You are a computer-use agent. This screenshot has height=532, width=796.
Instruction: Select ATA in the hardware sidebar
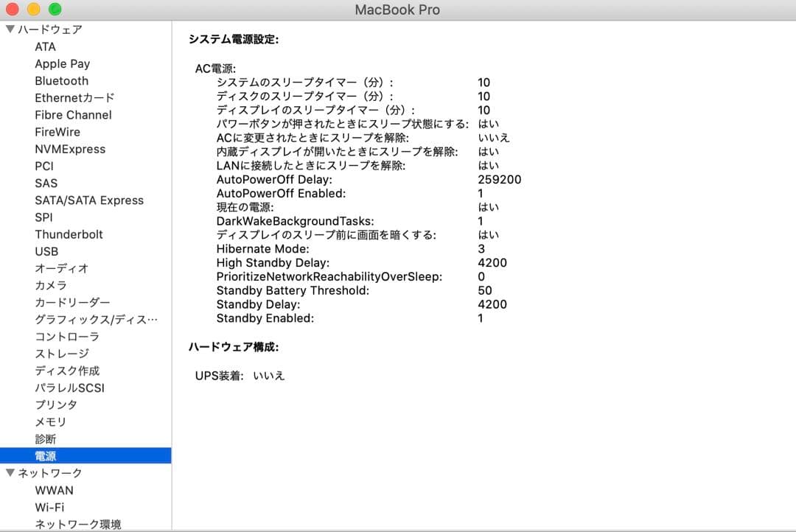click(x=44, y=46)
